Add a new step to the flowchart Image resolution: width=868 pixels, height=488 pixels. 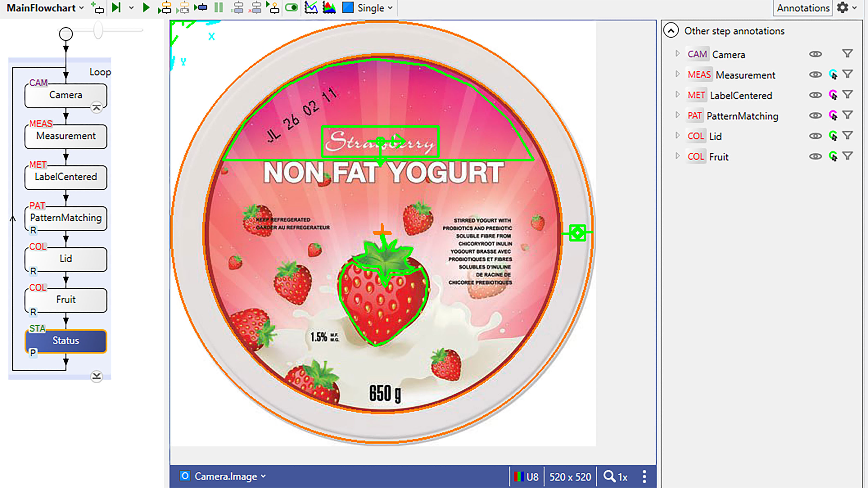[97, 8]
